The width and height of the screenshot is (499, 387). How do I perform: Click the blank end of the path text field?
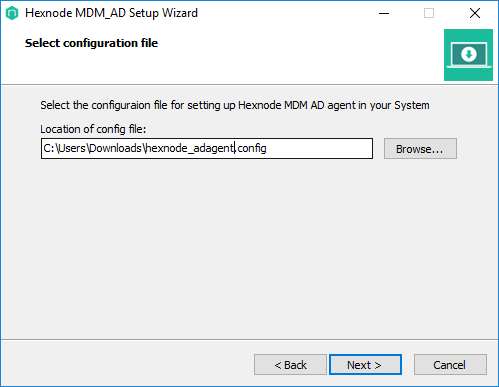[x=319, y=149]
